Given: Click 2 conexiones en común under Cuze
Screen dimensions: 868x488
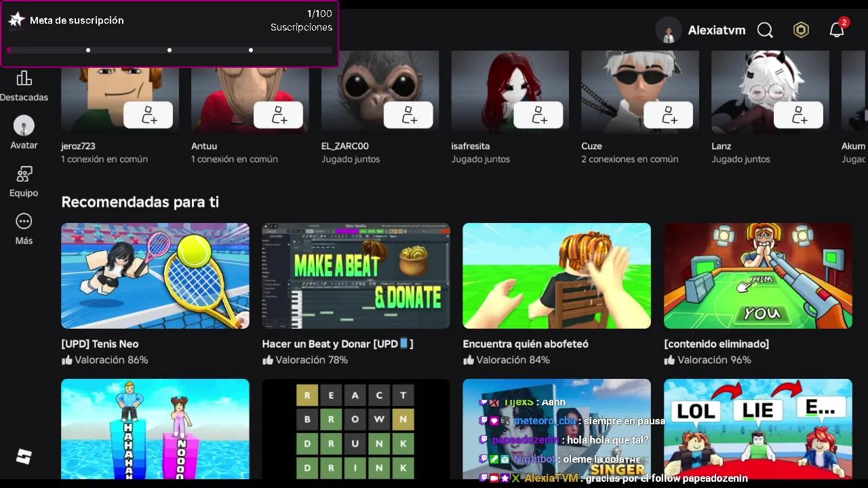Looking at the screenshot, I should pyautogui.click(x=630, y=159).
